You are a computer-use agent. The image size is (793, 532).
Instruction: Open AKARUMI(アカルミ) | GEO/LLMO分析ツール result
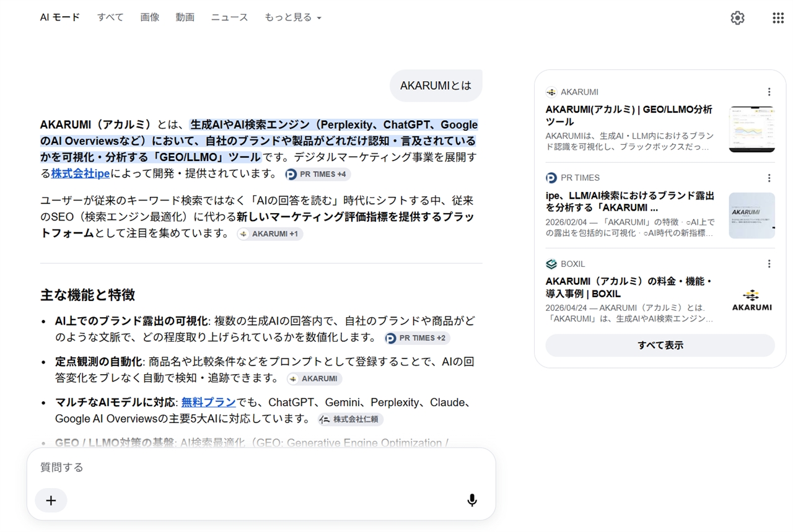[629, 116]
